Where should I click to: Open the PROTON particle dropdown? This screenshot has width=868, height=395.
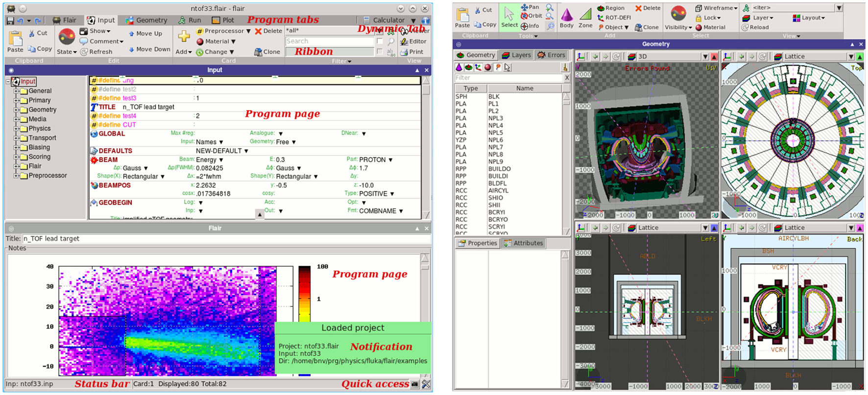click(x=390, y=160)
